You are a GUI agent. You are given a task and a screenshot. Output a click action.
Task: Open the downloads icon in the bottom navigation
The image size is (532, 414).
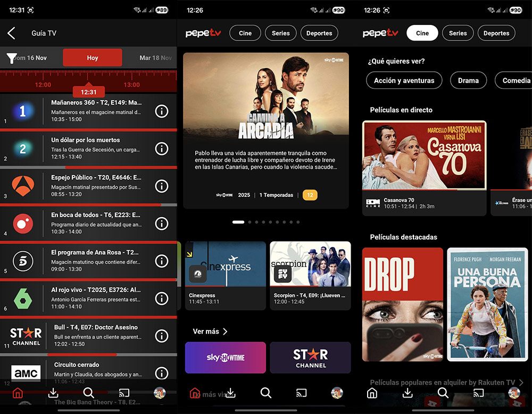53,393
